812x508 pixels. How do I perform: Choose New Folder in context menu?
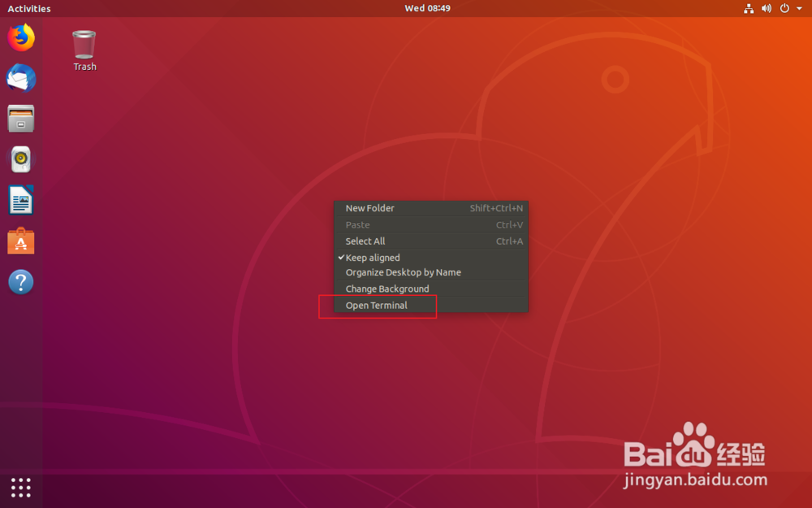click(x=431, y=208)
